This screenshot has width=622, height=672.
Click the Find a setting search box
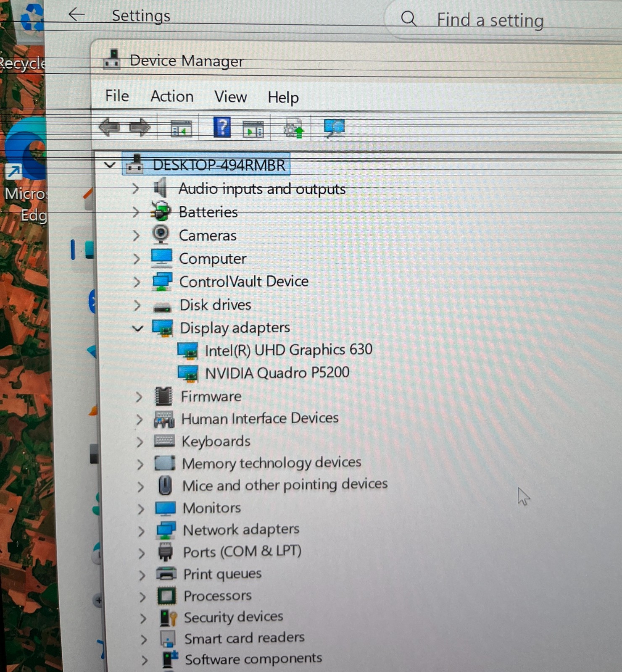coord(504,20)
